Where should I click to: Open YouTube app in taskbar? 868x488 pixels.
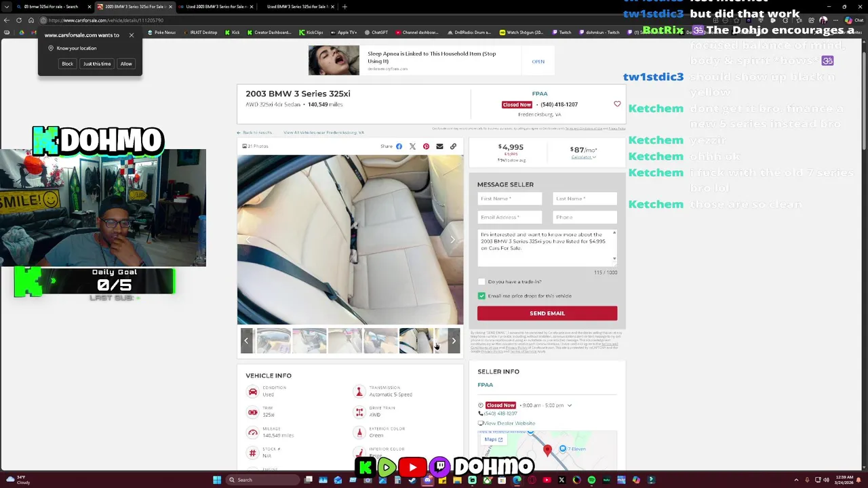tap(547, 480)
